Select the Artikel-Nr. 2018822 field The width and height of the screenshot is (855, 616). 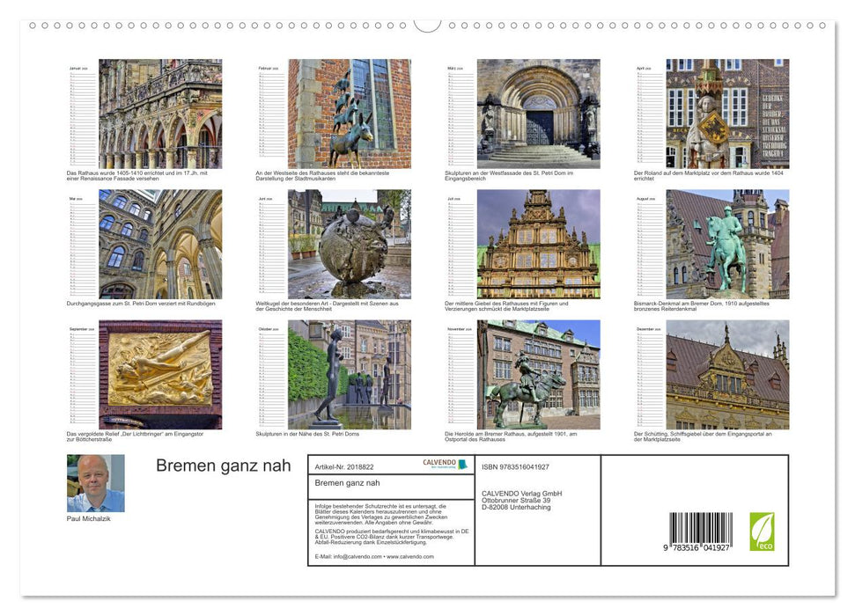tap(345, 466)
